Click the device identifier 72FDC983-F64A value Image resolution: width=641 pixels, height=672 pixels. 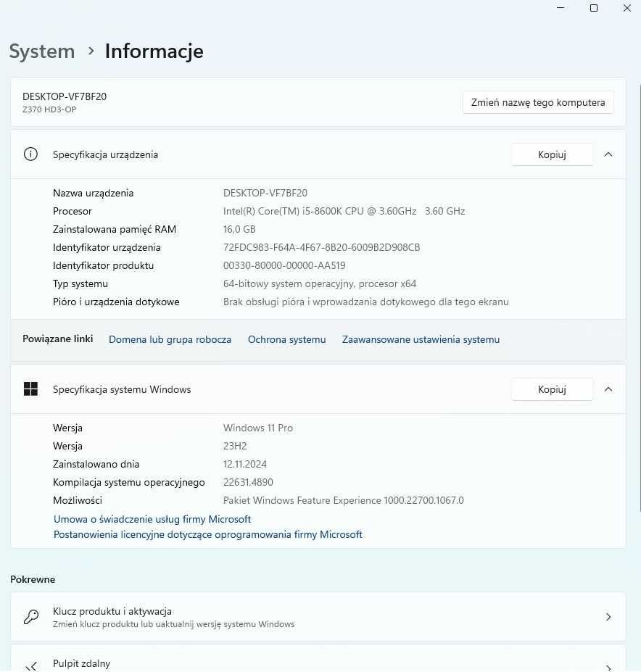pos(321,247)
